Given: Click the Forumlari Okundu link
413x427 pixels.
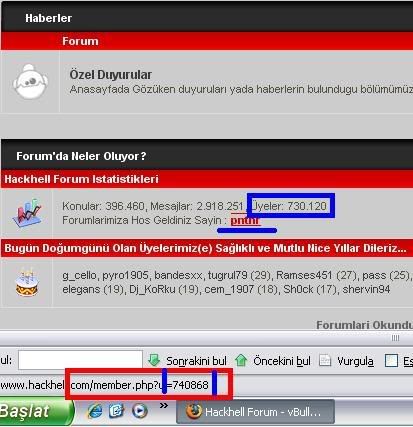Looking at the screenshot, I should point(364,325).
